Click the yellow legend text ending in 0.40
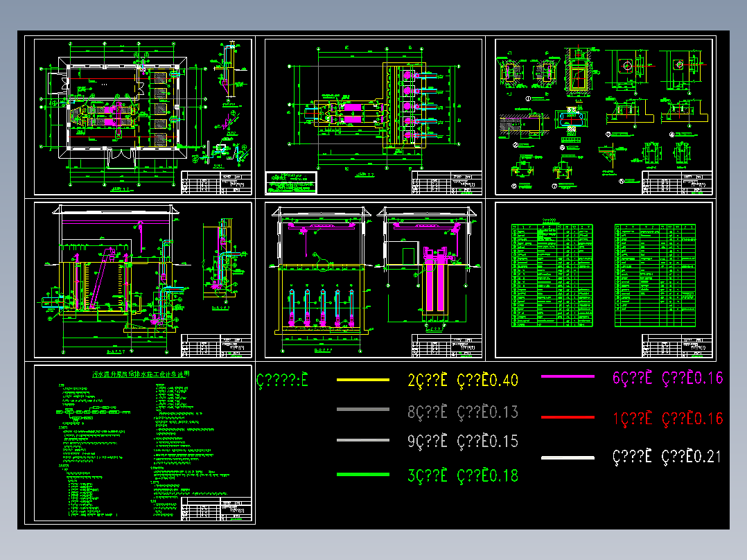 [463, 380]
